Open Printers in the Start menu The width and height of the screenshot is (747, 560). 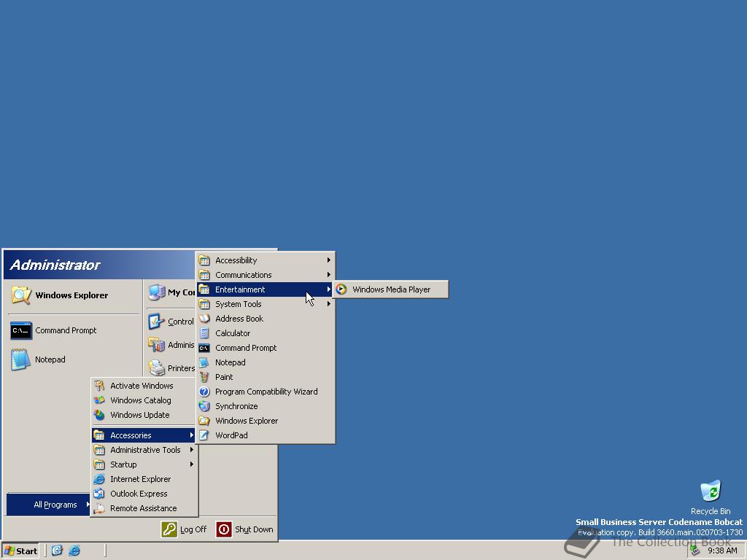pyautogui.click(x=171, y=368)
